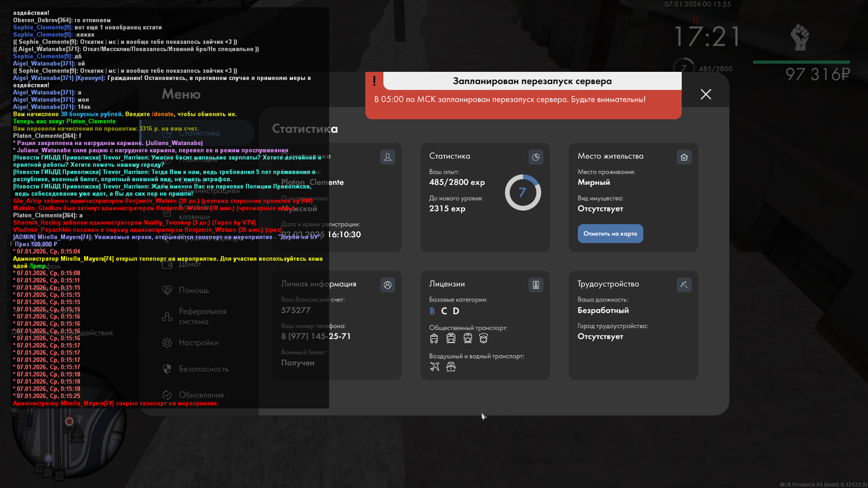
Task: Click the restart warning message about 05:00 МСК
Action: pos(510,99)
